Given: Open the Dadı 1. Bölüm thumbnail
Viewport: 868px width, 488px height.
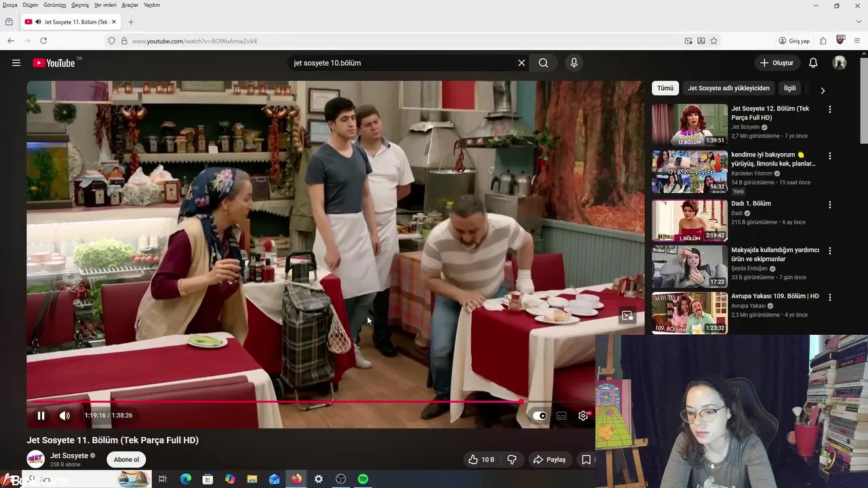Looking at the screenshot, I should point(690,220).
